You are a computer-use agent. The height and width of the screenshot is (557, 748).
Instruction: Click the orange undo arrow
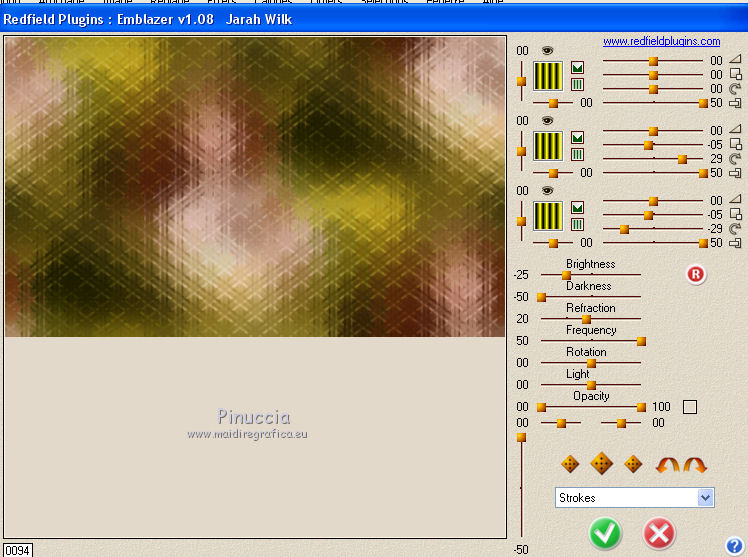tap(668, 464)
